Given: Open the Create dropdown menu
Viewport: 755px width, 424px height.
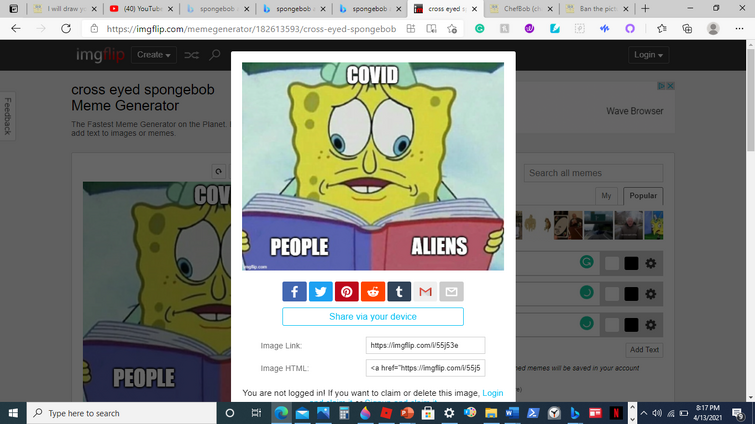Looking at the screenshot, I should [154, 55].
